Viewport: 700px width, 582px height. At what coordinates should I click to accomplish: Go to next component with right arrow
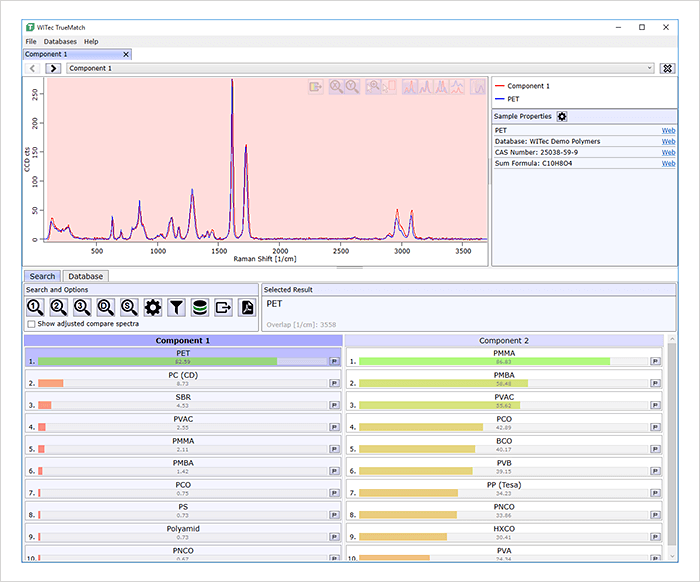pos(53,68)
